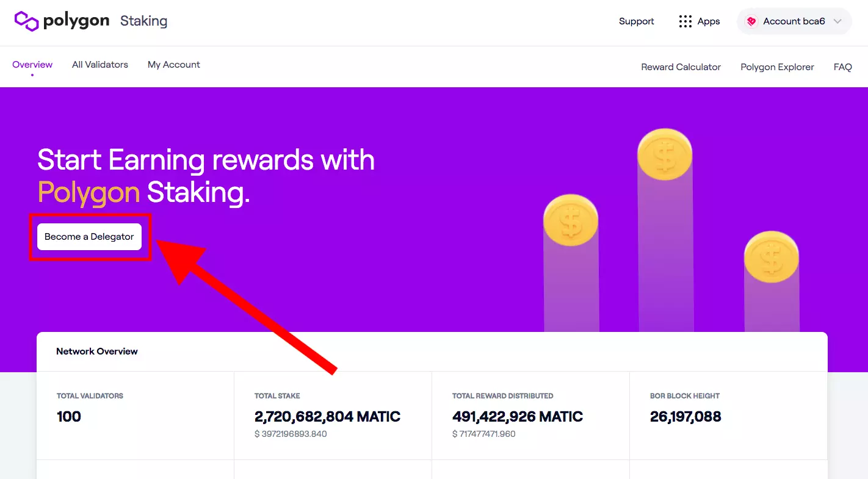Image resolution: width=868 pixels, height=479 pixels.
Task: Click Become a Delegator
Action: (89, 237)
